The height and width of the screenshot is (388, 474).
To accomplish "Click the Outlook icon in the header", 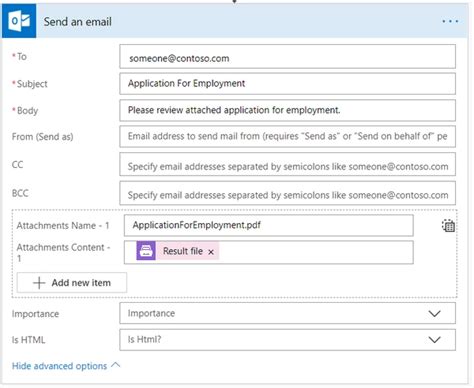I will coord(19,21).
